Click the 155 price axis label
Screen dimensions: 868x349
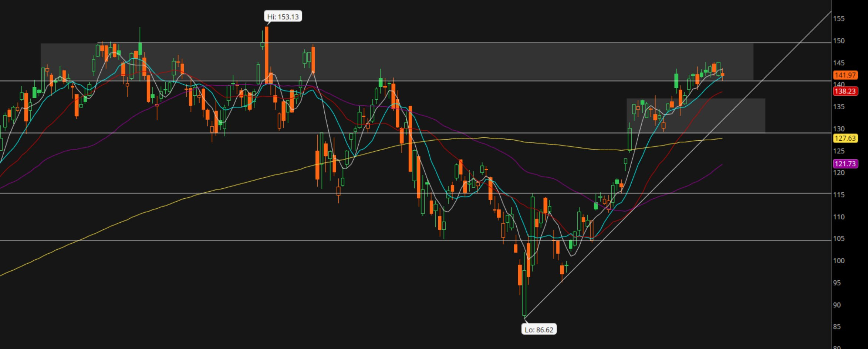tap(839, 19)
